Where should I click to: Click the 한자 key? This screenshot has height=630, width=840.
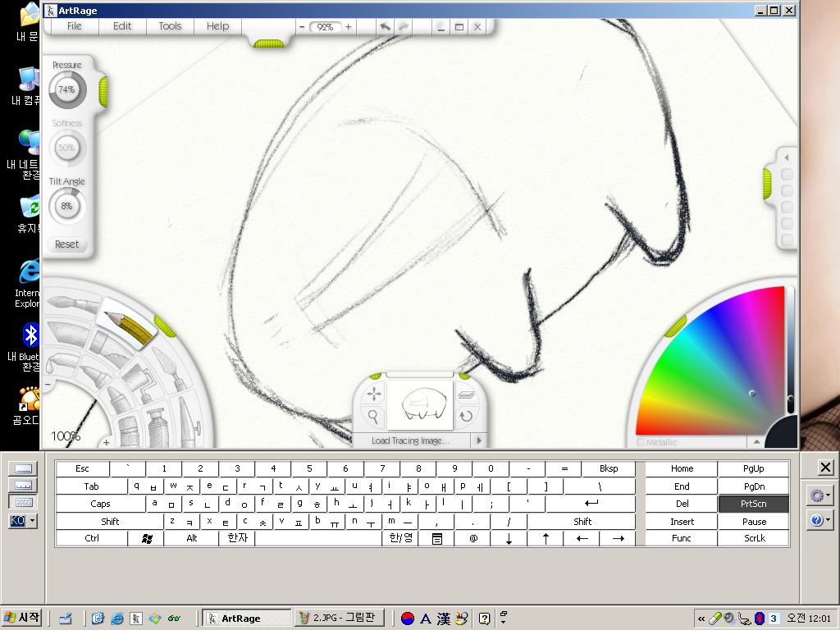[237, 538]
